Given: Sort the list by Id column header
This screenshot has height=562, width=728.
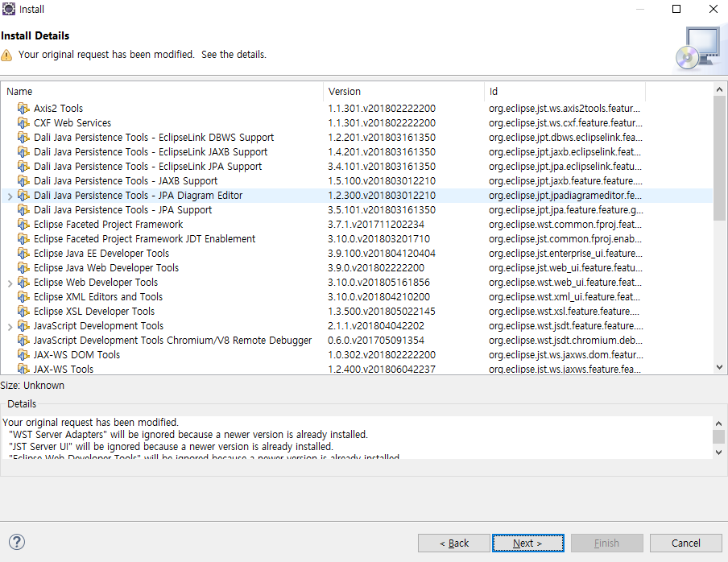Looking at the screenshot, I should coord(565,92).
